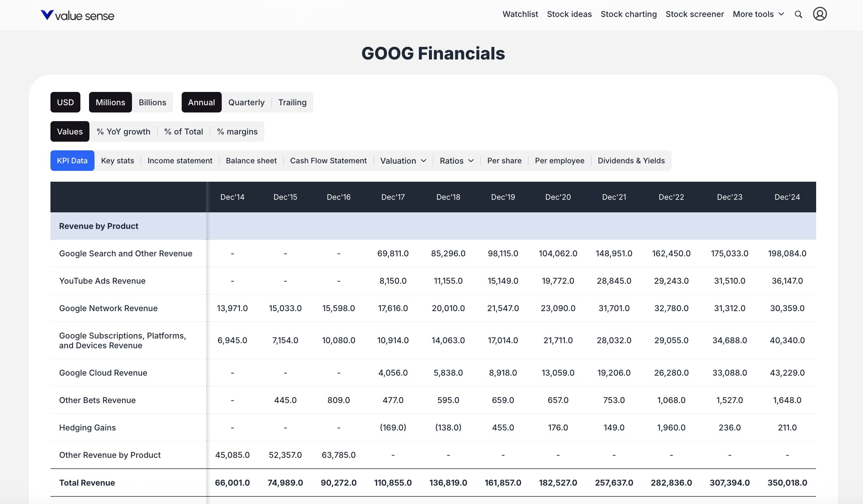Expand the More tools dropdown
The image size is (863, 504).
click(757, 14)
